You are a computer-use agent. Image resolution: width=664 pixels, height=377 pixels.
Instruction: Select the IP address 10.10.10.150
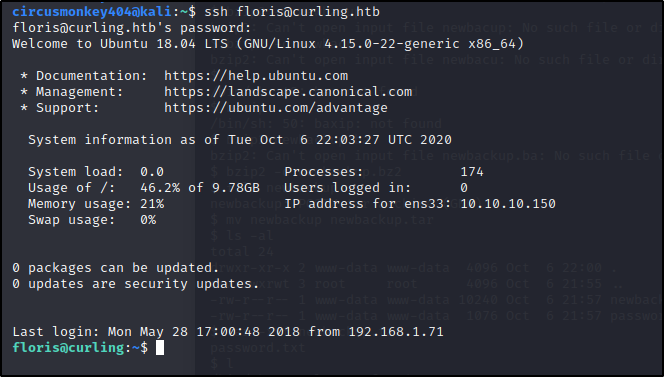click(508, 204)
